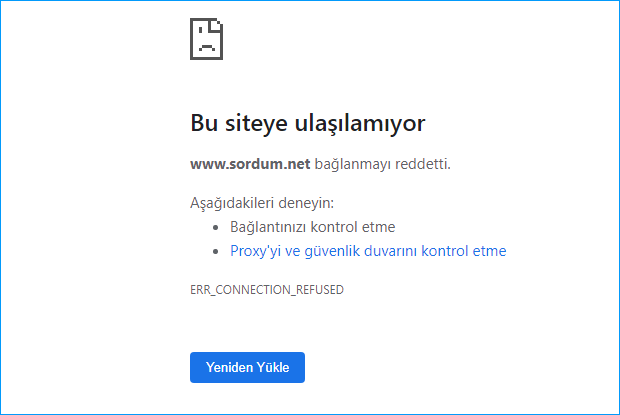Click the Yeniden Yükle button
Image resolution: width=620 pixels, height=415 pixels.
click(247, 367)
